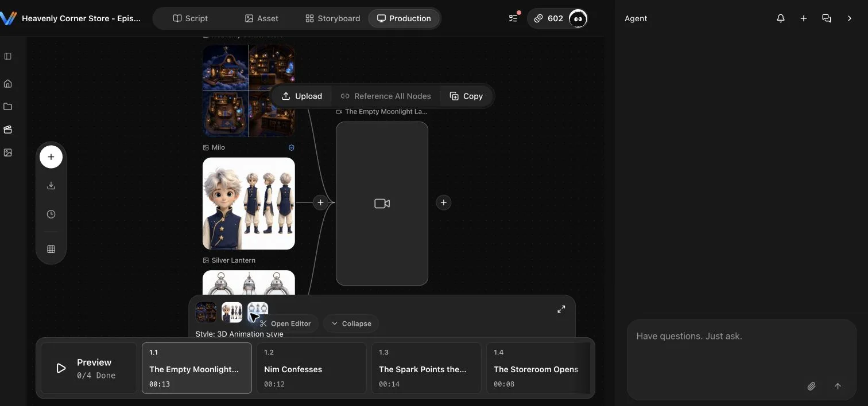Click Open Editor button
868x406 pixels.
[285, 323]
